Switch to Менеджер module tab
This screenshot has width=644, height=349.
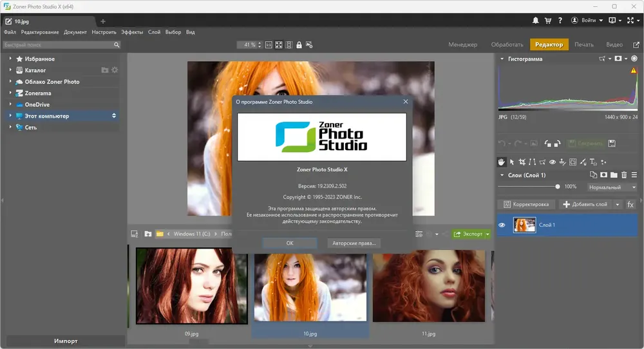click(x=462, y=44)
